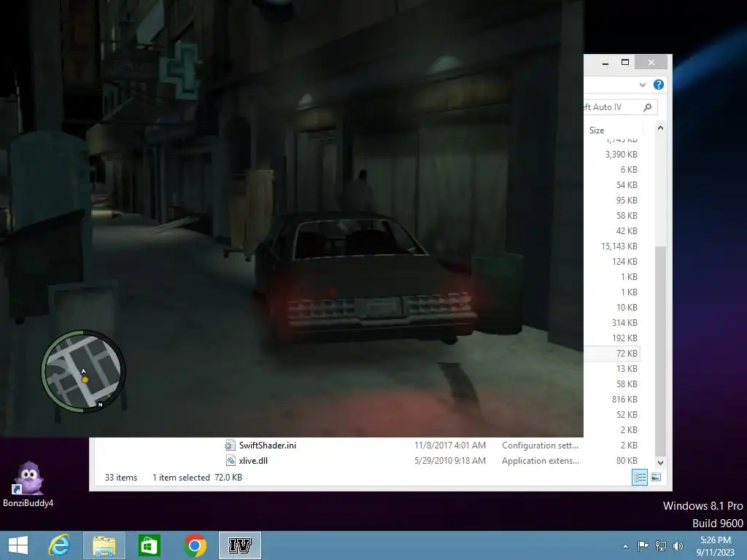Open File Explorer taskbar icon

104,545
